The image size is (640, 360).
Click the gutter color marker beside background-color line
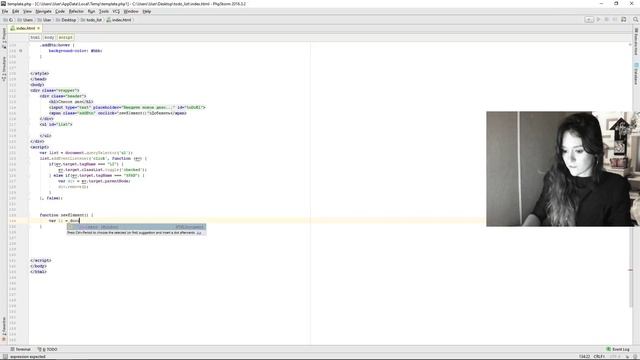click(x=21, y=51)
